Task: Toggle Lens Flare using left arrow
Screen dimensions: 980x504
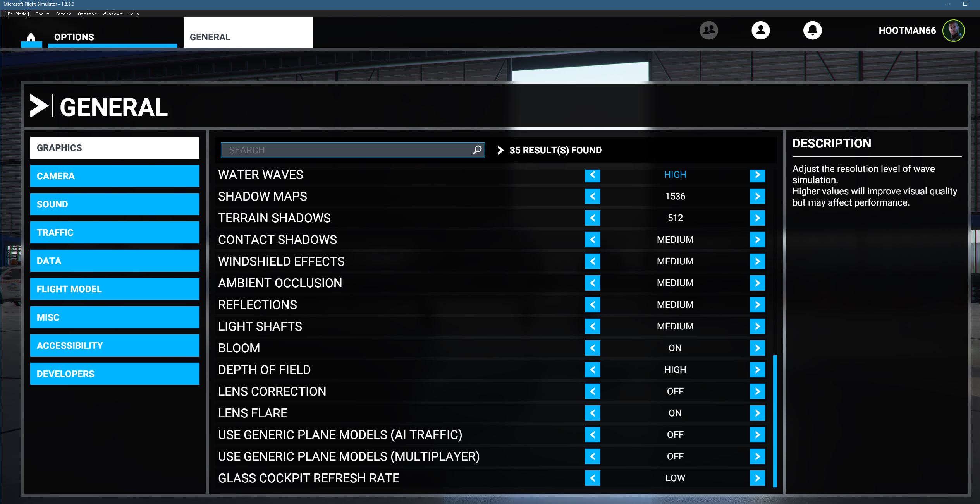Action: coord(592,413)
